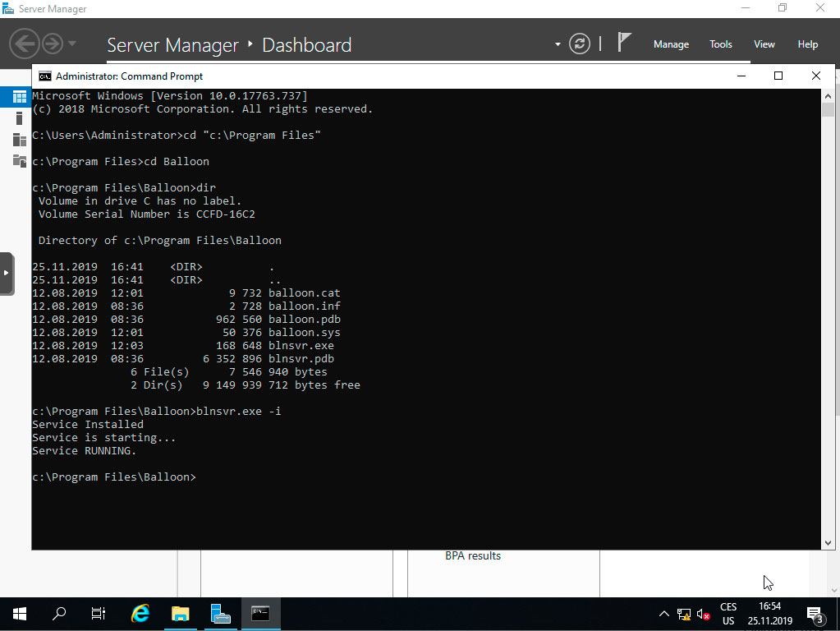Screen dimensions: 840x631
Task: Open the breadcrumb dropdown next to Dashboard
Action: 557,45
